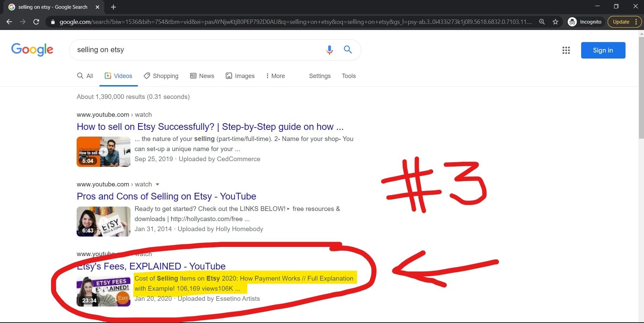Bookmark this page using the star icon

(556, 22)
